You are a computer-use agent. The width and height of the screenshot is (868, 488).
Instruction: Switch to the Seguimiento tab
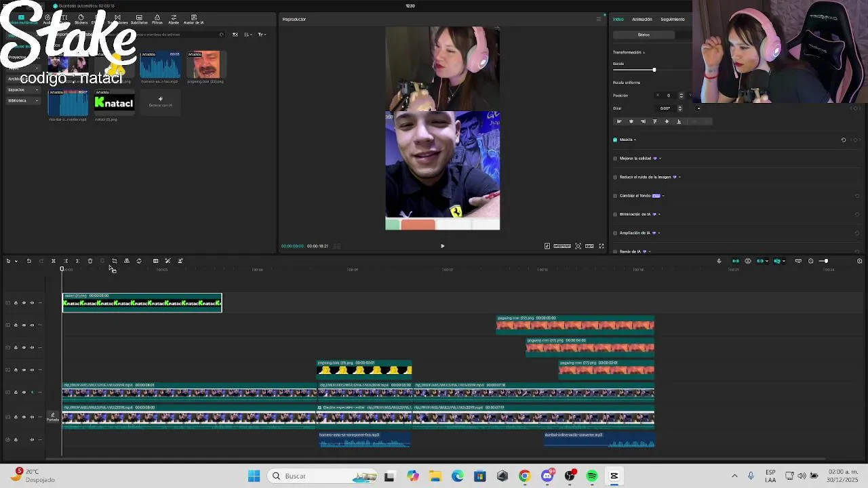[x=672, y=19]
